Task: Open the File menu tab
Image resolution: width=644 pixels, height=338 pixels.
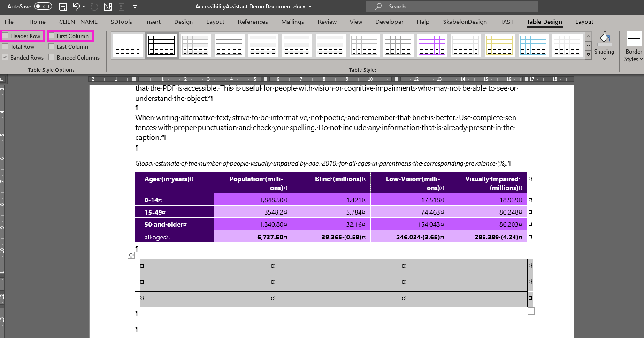Action: [x=9, y=22]
